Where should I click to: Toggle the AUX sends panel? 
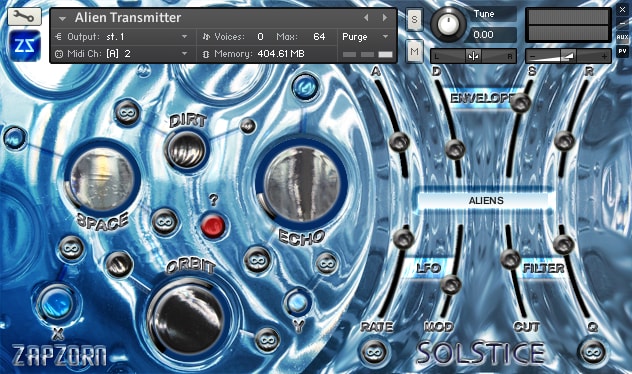click(x=622, y=37)
